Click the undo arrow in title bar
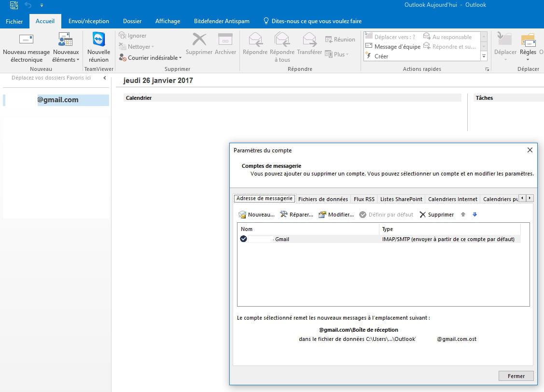 [x=28, y=5]
